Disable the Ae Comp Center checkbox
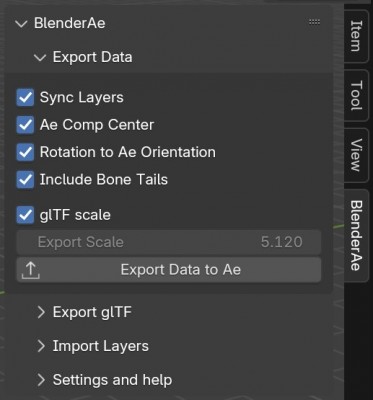 pyautogui.click(x=25, y=125)
